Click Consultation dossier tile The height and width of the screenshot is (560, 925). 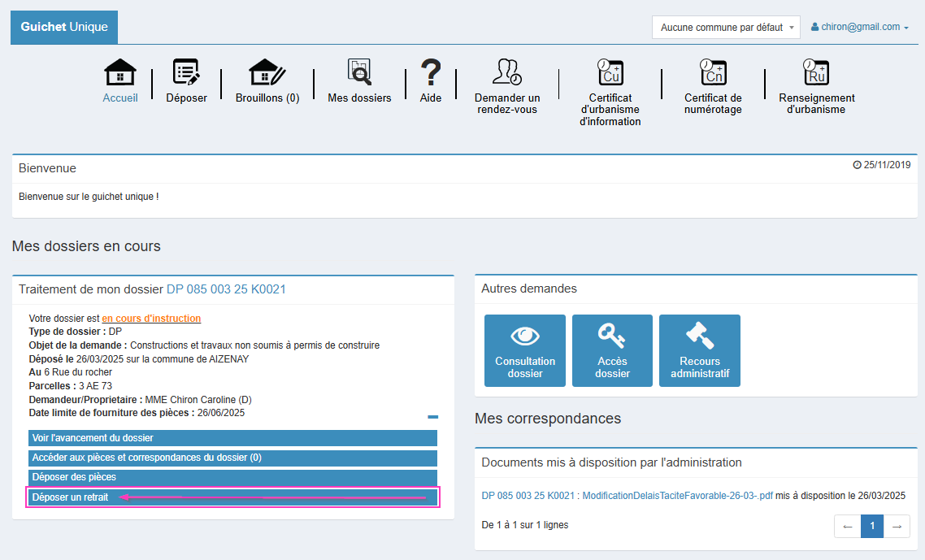click(x=525, y=350)
